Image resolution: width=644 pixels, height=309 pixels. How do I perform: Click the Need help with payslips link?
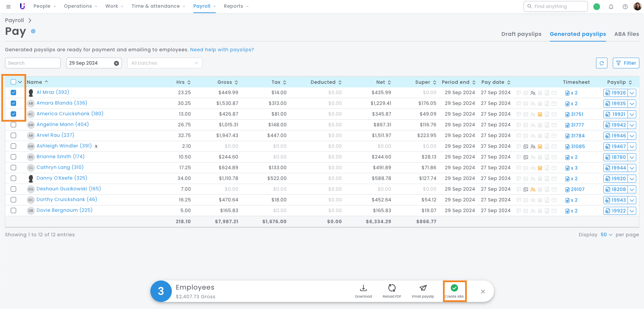(222, 50)
